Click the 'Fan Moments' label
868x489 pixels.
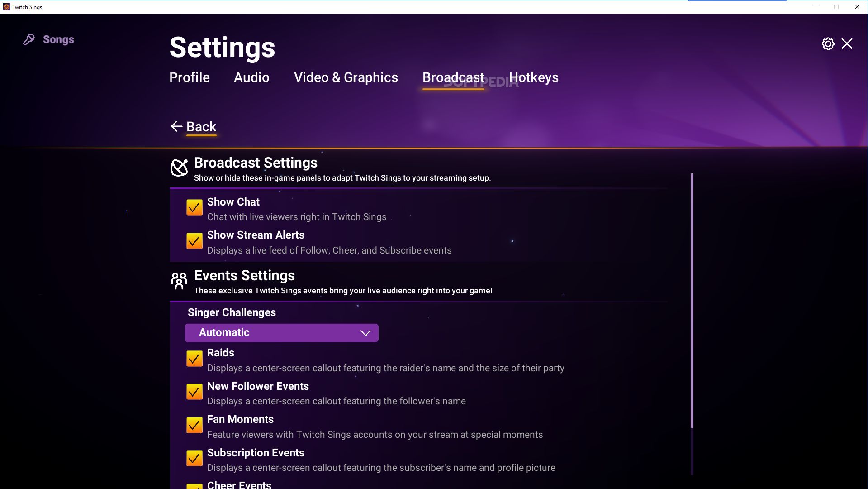coord(240,419)
